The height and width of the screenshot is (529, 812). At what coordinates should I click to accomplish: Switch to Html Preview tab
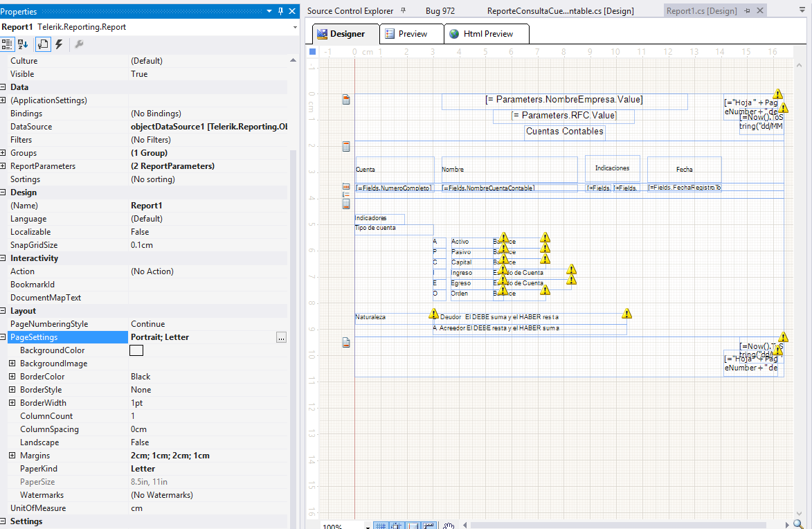[487, 34]
